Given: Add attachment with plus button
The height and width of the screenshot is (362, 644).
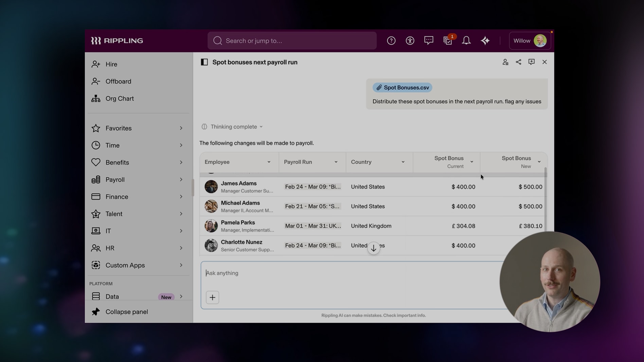Looking at the screenshot, I should (212, 297).
